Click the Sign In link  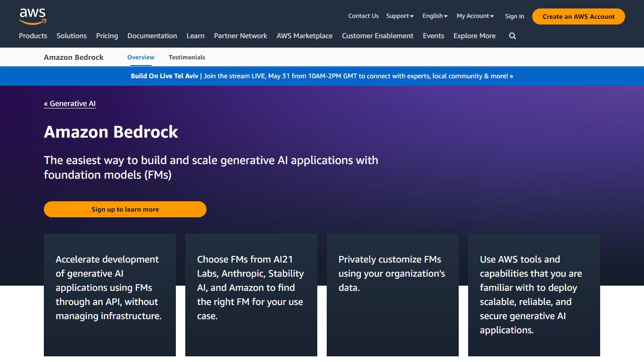(x=514, y=16)
